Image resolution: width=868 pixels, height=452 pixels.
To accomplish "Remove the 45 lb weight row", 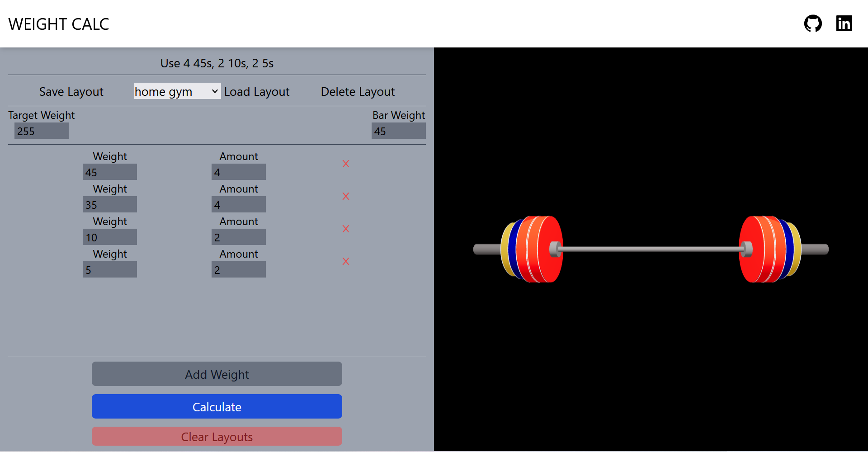I will pos(346,164).
